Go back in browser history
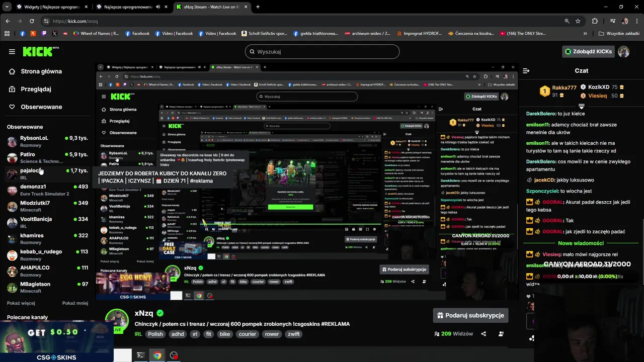This screenshot has width=644, height=362. 8,21
